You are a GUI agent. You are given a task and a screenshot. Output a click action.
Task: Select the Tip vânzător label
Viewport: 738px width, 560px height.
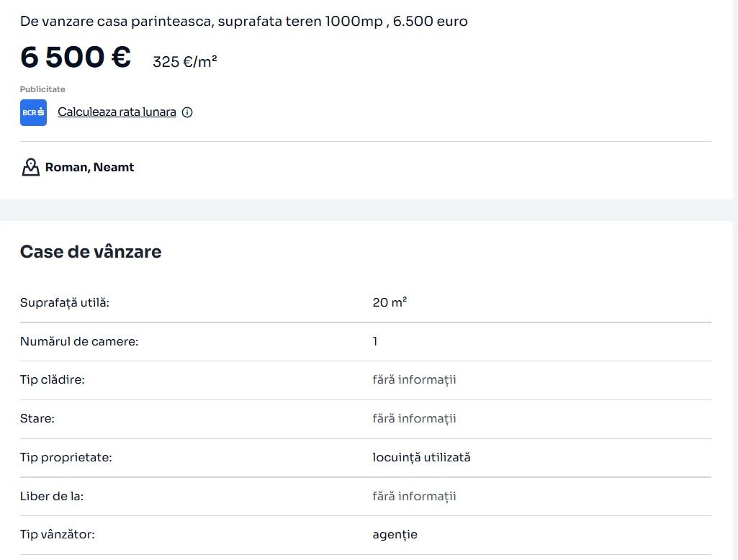(58, 535)
